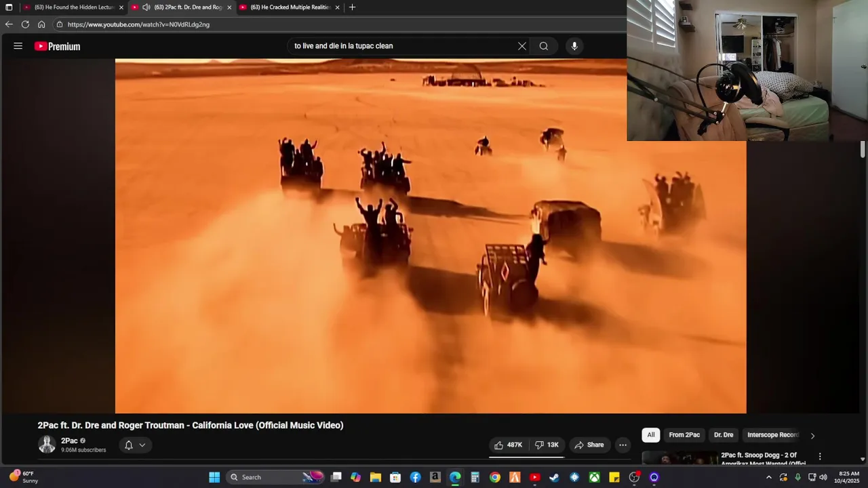Open more actions three-dot menu beside Share
The image size is (868, 488).
point(623,445)
